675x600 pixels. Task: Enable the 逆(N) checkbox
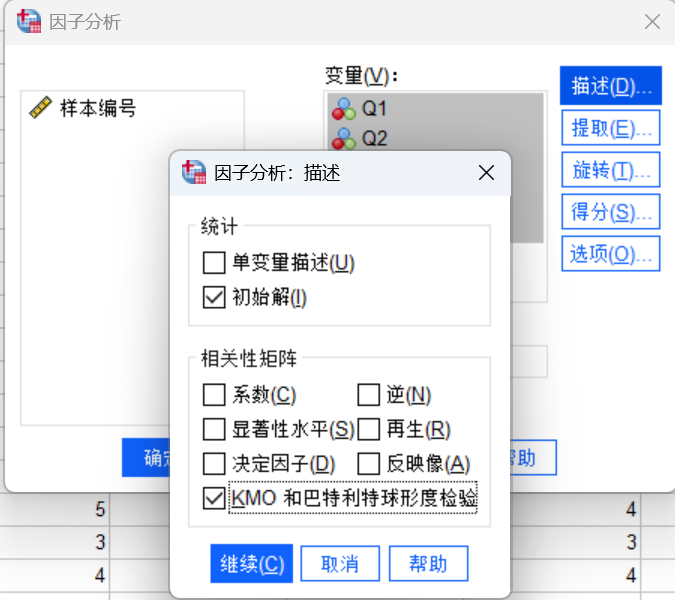point(368,395)
